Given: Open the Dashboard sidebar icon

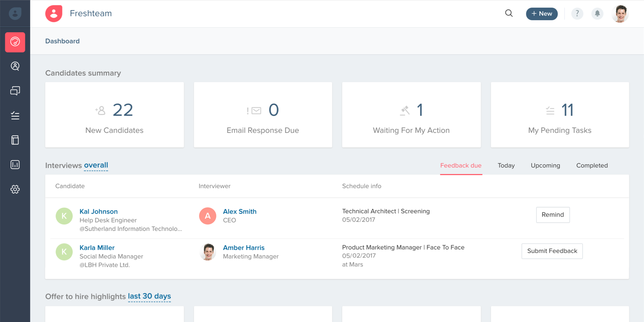Looking at the screenshot, I should 15,42.
